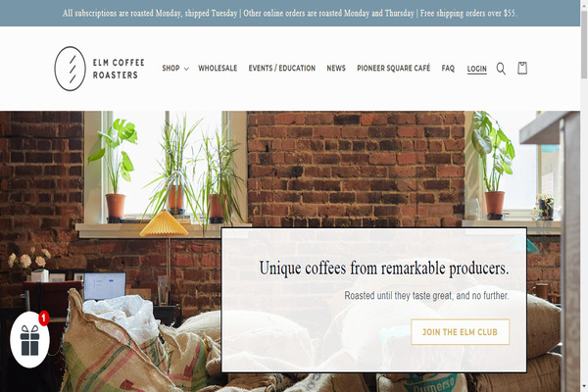Viewport: 588px width, 392px height.
Task: Expand the Shop dropdown chevron
Action: click(x=186, y=69)
